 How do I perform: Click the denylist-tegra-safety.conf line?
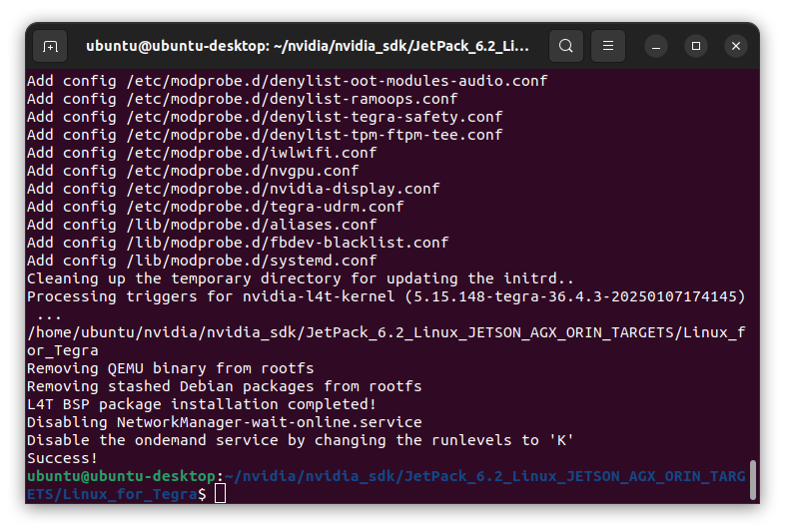tap(265, 117)
